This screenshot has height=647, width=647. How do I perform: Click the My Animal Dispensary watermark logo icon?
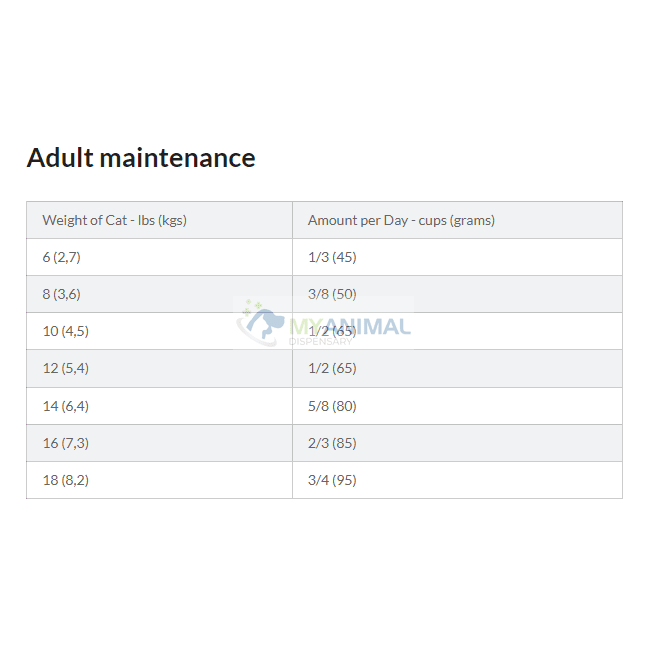[262, 321]
